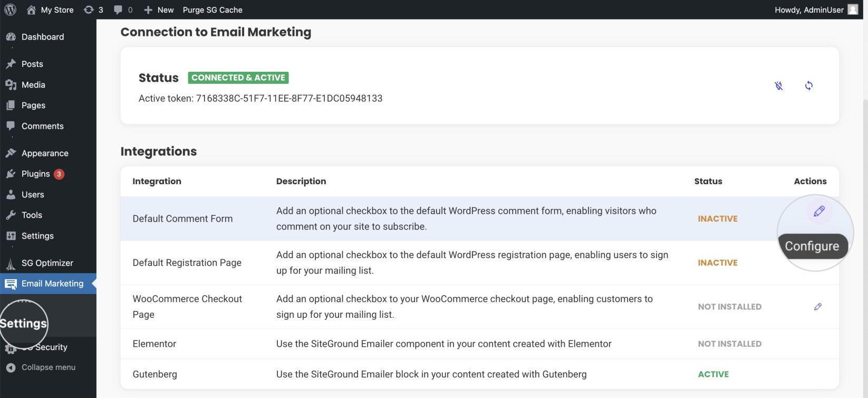Open Email Marketing Settings submenu
This screenshot has height=398, width=868.
tap(23, 324)
